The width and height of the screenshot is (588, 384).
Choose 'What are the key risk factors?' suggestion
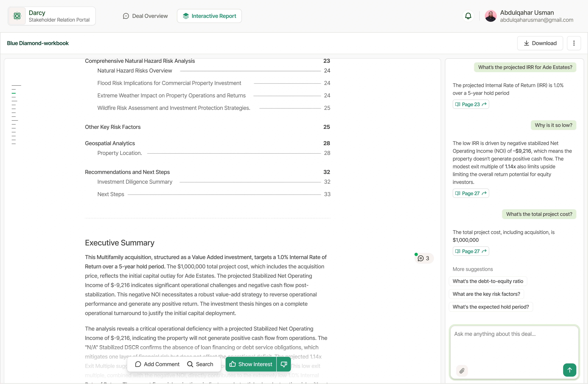click(x=486, y=294)
